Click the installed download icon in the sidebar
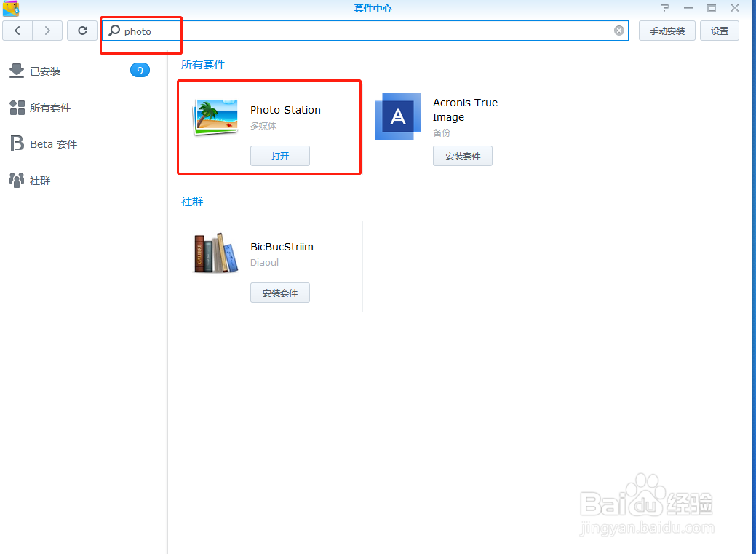 click(17, 71)
